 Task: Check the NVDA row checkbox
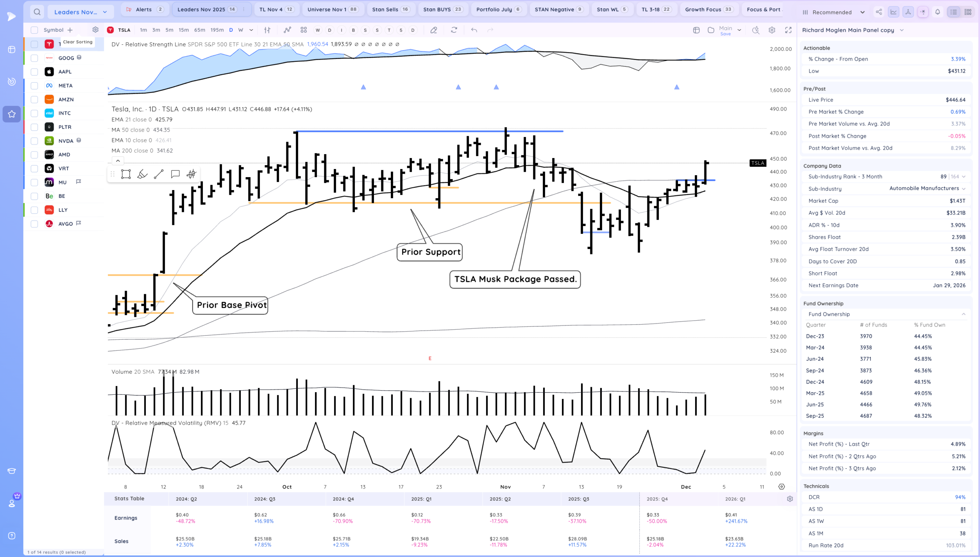(x=34, y=141)
